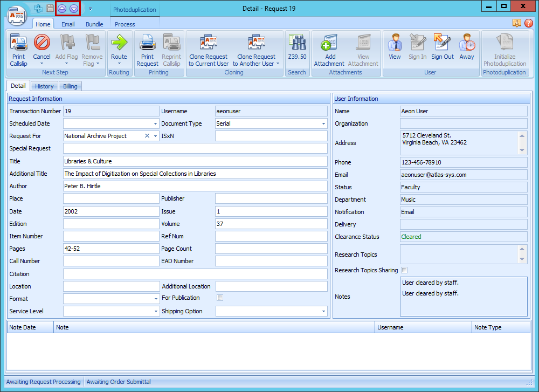Image resolution: width=539 pixels, height=392 pixels.
Task: Enable the For Publication checkbox
Action: [x=220, y=298]
